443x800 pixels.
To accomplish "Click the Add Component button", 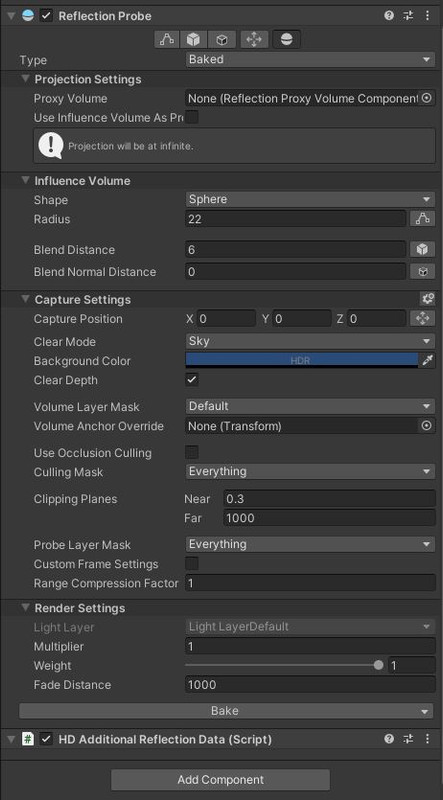I will [x=220, y=780].
